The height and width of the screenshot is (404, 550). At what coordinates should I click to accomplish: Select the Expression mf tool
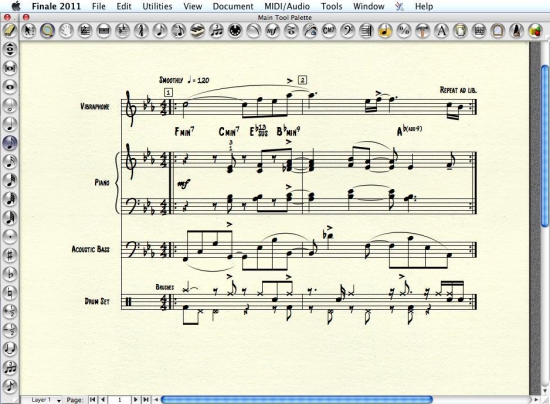pos(273,31)
